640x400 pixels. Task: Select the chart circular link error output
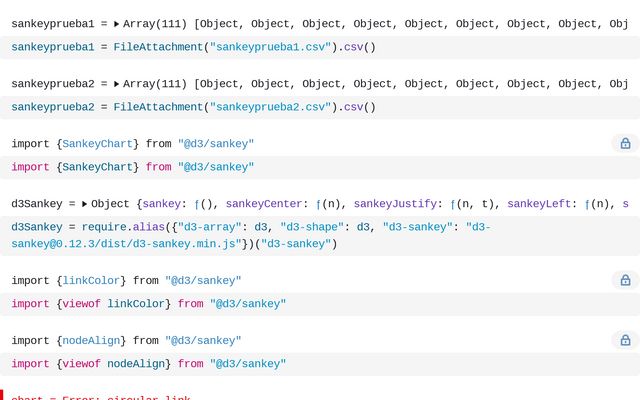[x=101, y=397]
